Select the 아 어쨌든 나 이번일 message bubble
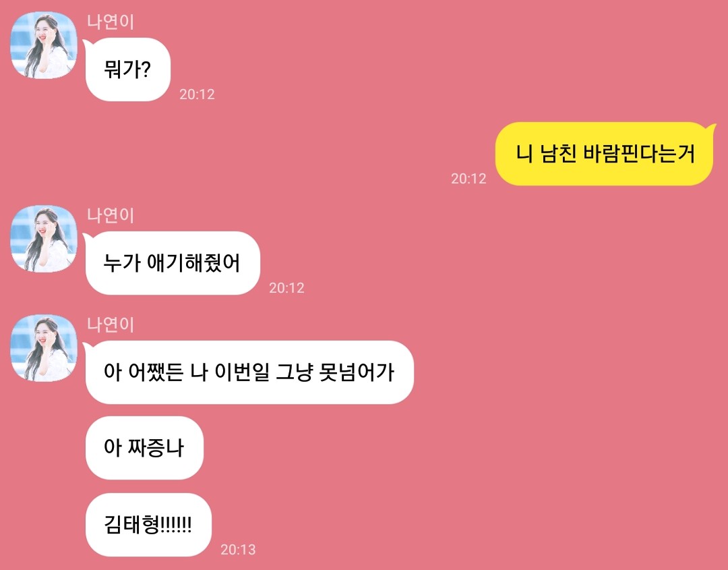728x570 pixels. pos(249,372)
